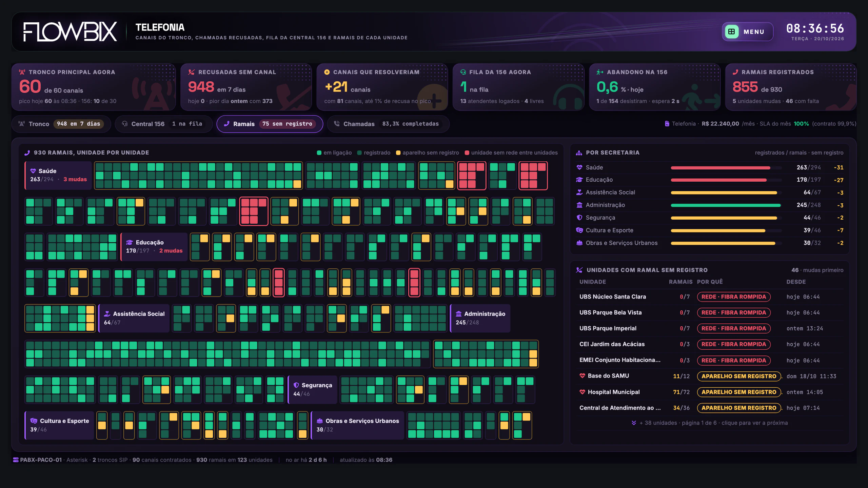
Task: Click the Administração 245/248 group label
Action: pos(480,318)
